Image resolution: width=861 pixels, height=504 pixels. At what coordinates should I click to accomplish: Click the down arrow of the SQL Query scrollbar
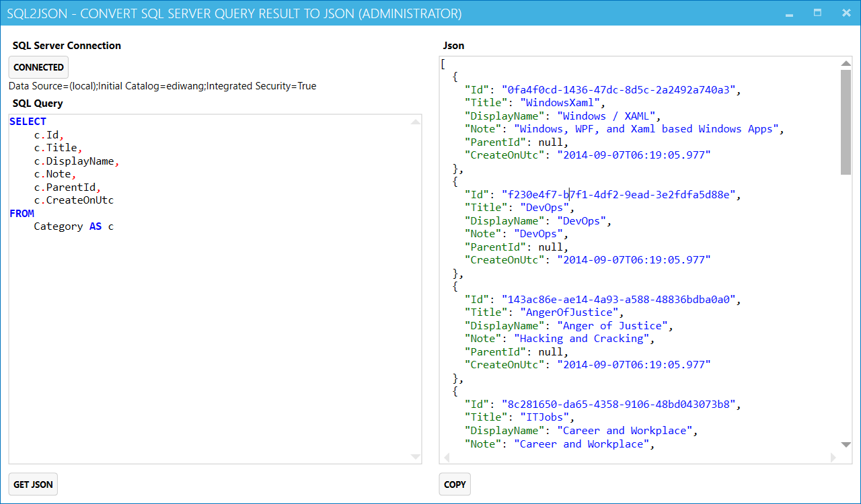pos(416,455)
